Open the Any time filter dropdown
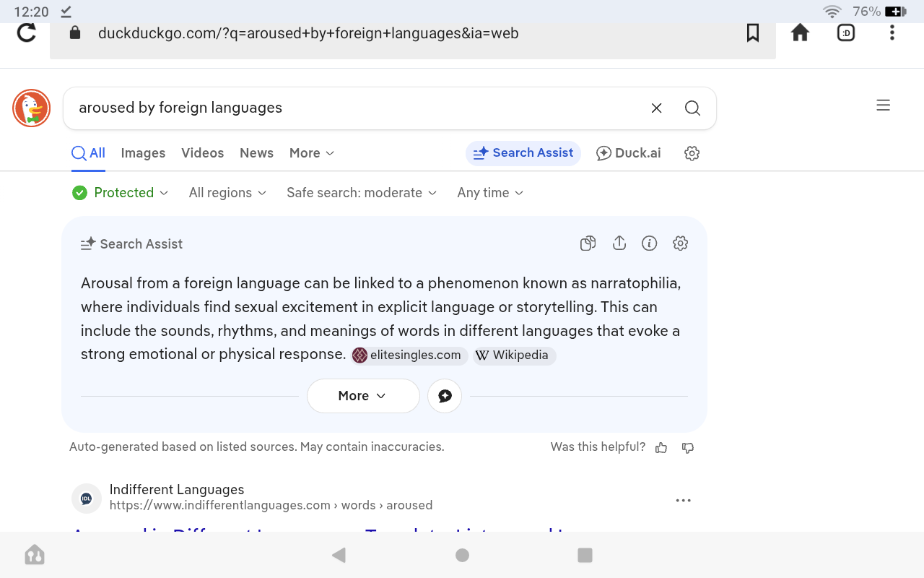This screenshot has height=578, width=924. (490, 193)
